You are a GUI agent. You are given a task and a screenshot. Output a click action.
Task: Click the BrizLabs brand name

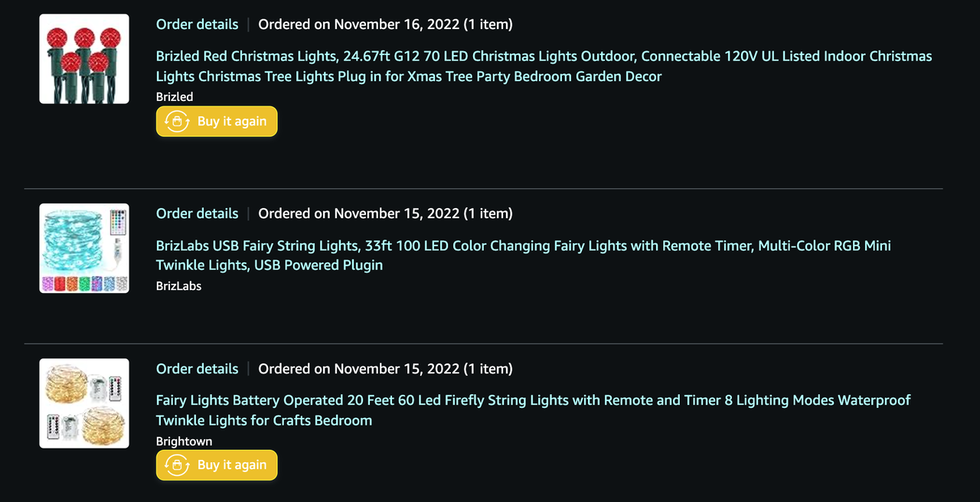178,286
